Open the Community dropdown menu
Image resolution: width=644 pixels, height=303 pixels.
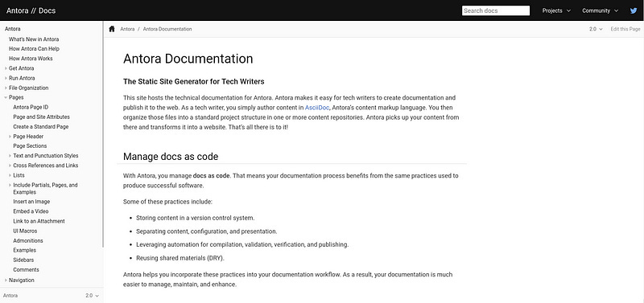click(600, 10)
